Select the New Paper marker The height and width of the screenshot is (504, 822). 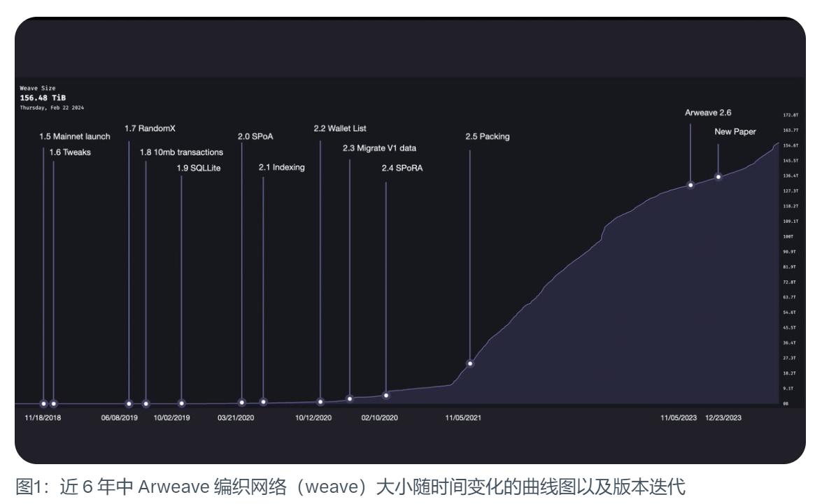click(x=718, y=177)
